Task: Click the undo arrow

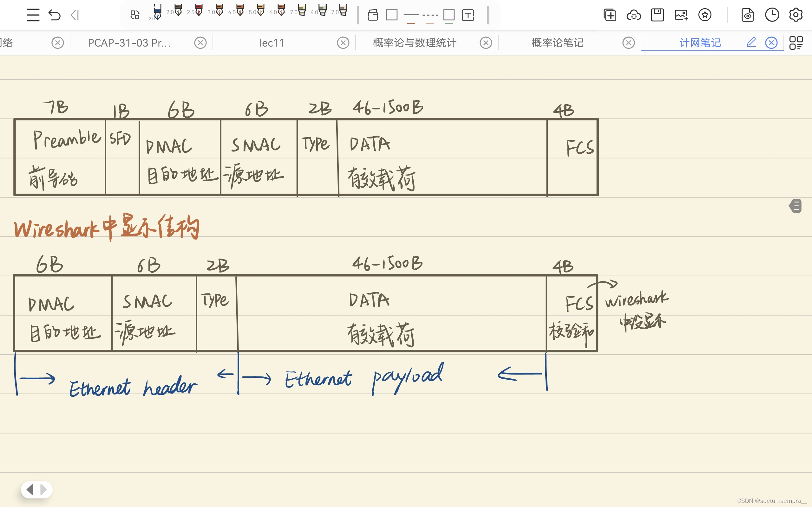Action: [54, 15]
